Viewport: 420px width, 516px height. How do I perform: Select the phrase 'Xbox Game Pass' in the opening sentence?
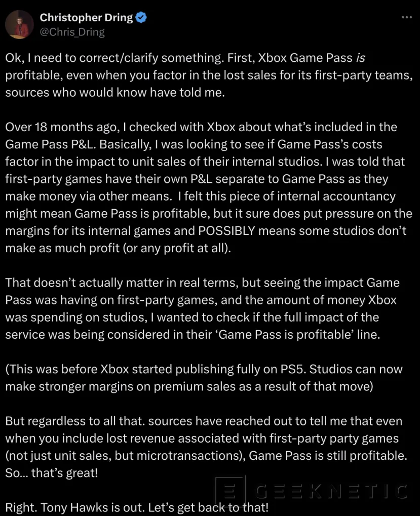pyautogui.click(x=305, y=57)
